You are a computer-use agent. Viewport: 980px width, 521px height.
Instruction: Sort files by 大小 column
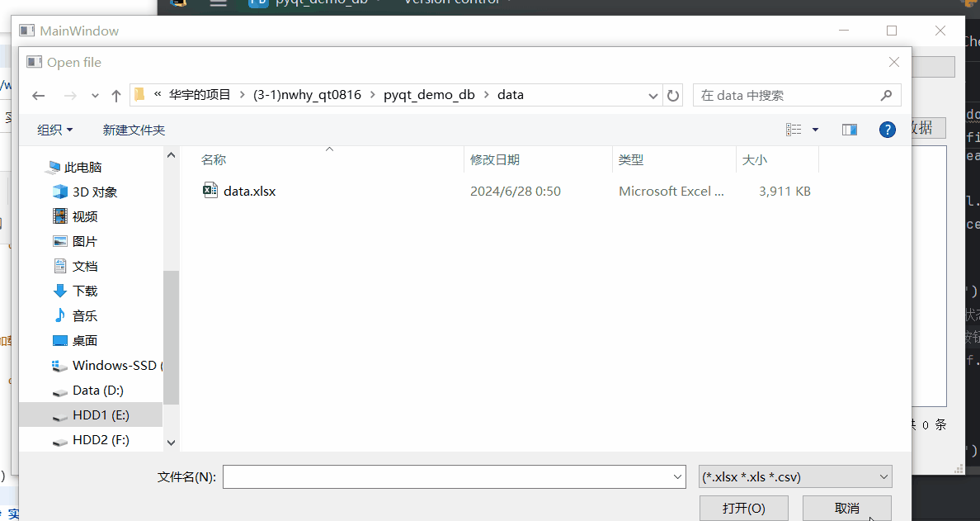point(754,160)
